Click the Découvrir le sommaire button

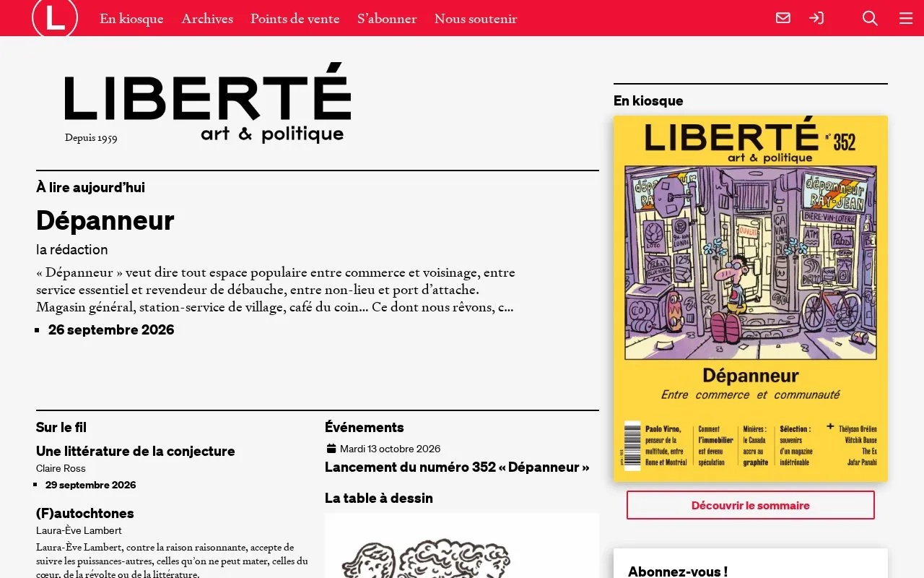751,505
